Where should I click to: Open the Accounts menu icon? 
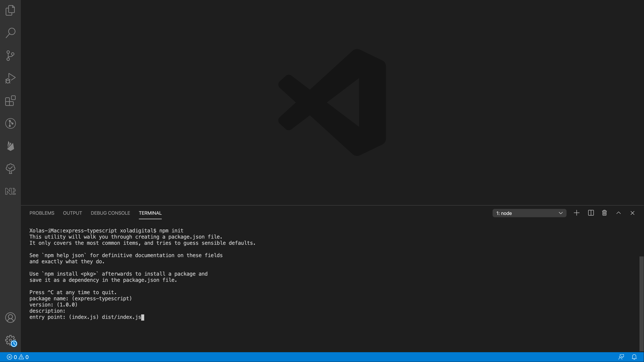point(10,318)
